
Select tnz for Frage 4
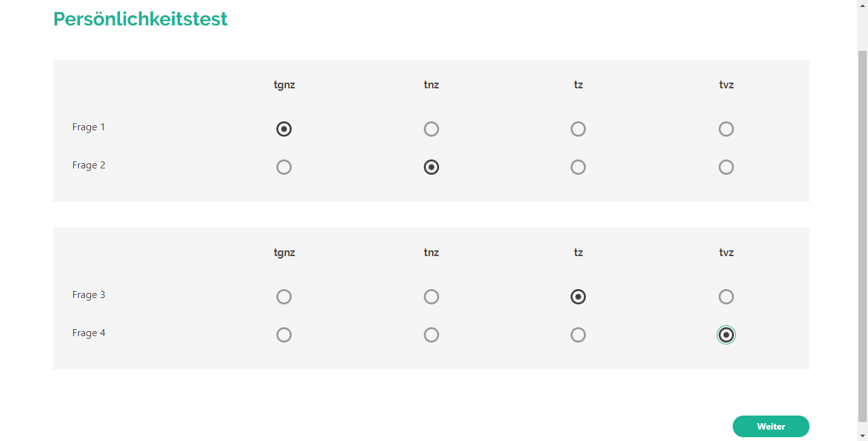pyautogui.click(x=431, y=335)
